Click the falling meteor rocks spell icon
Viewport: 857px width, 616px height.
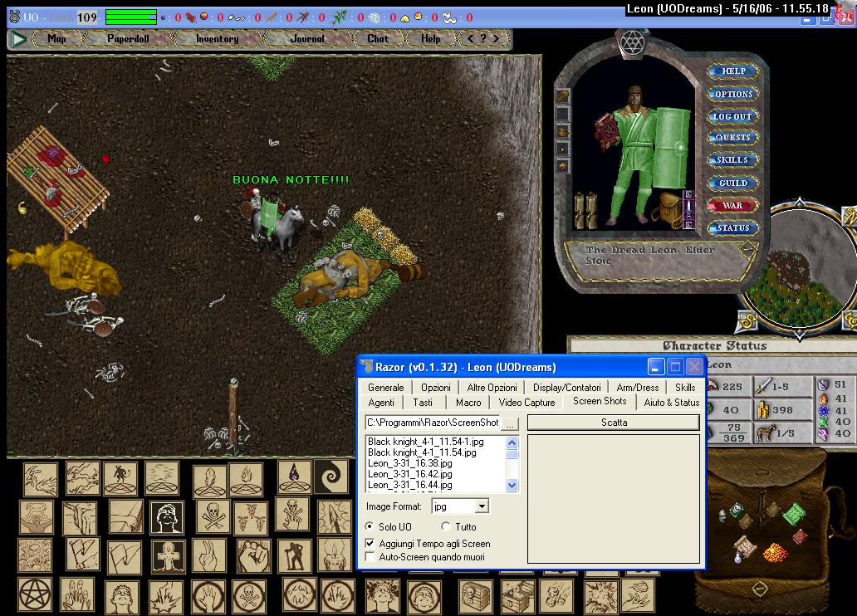[x=556, y=596]
